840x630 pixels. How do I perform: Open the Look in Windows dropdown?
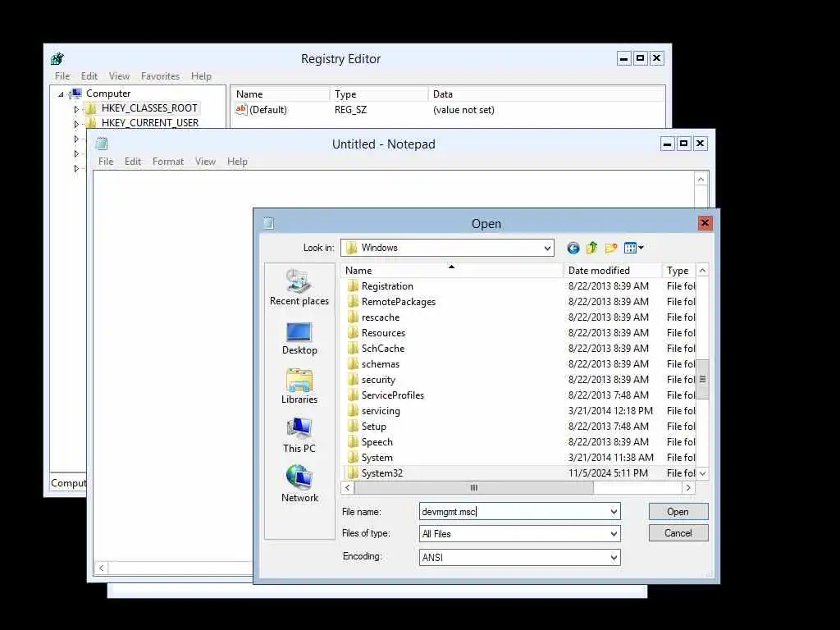pos(547,248)
